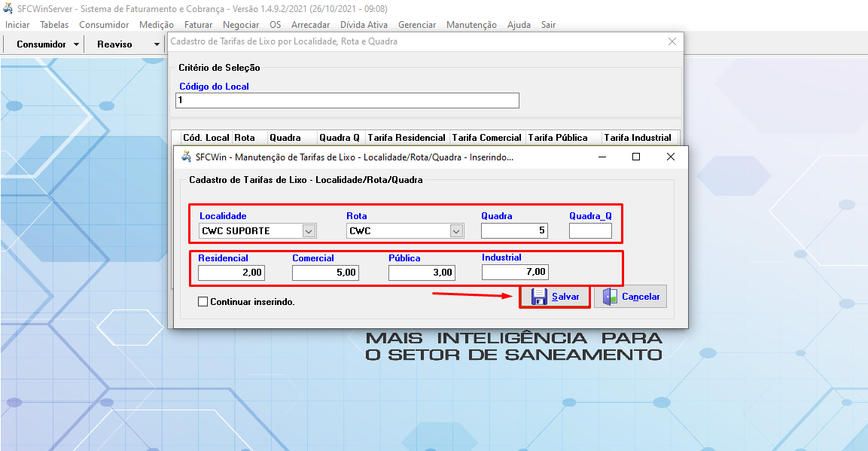Click the Tarifa Comercial column header
Image resolution: width=868 pixels, height=451 pixels.
click(x=486, y=138)
